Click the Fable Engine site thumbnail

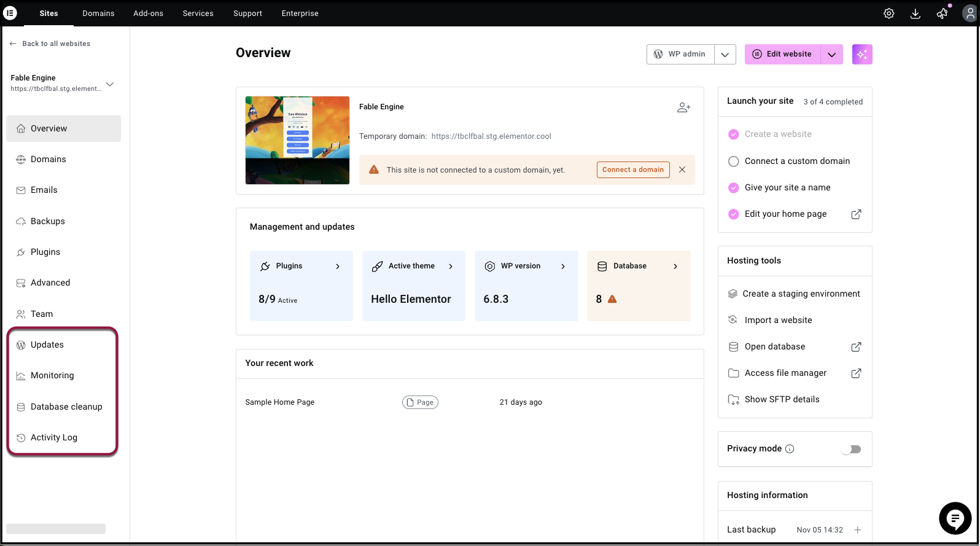click(297, 140)
